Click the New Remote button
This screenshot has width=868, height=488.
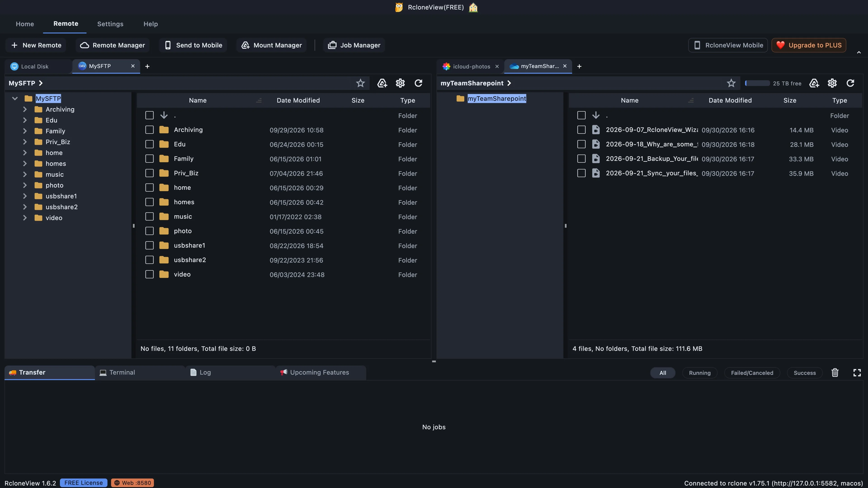[x=36, y=45]
